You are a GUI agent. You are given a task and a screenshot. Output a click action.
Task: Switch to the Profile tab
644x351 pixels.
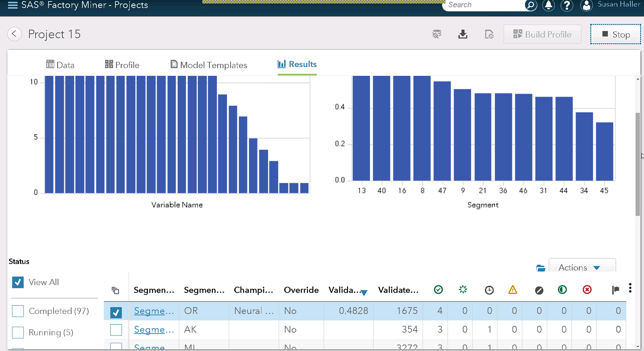(122, 65)
